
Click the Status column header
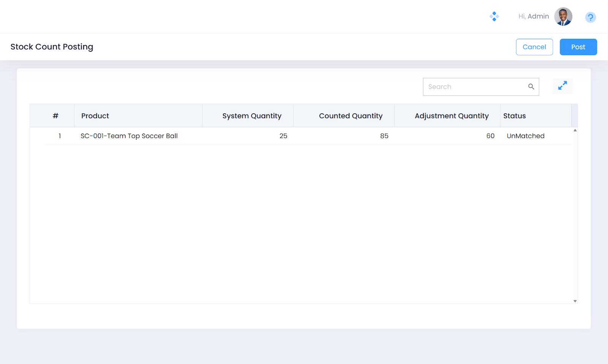514,116
